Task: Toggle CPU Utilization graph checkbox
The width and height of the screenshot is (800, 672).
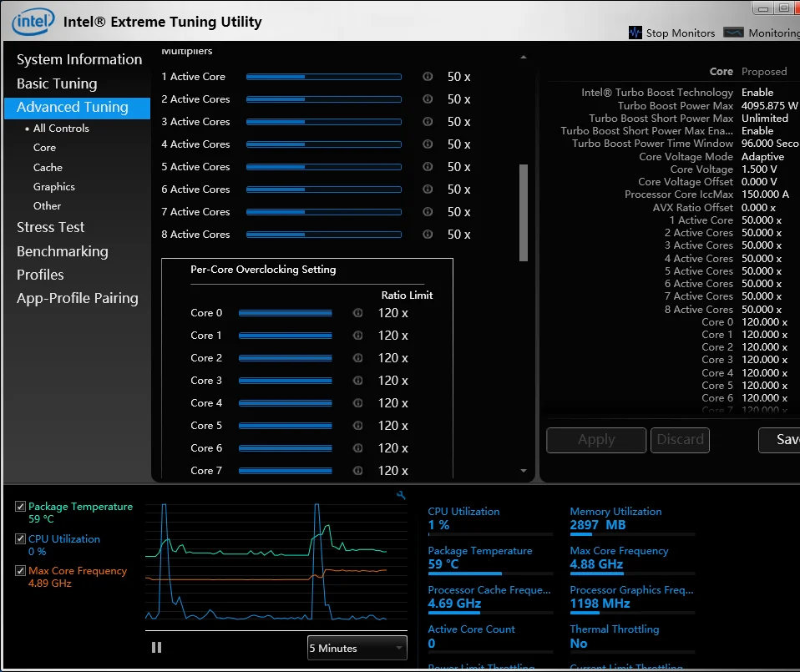Action: [x=20, y=538]
